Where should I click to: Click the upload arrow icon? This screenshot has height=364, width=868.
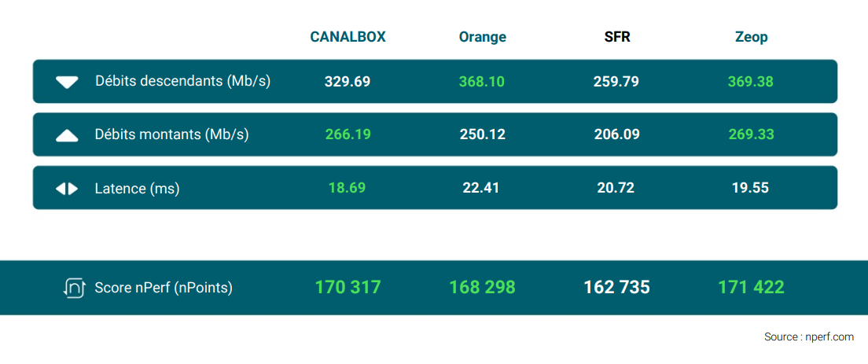(68, 135)
